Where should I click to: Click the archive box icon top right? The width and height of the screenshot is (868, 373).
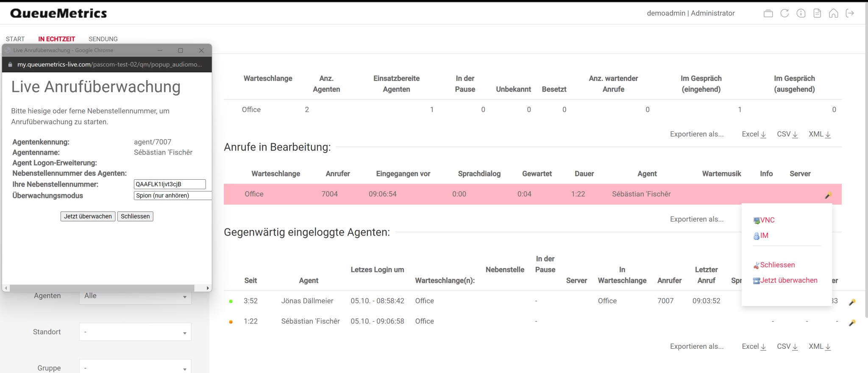[769, 13]
